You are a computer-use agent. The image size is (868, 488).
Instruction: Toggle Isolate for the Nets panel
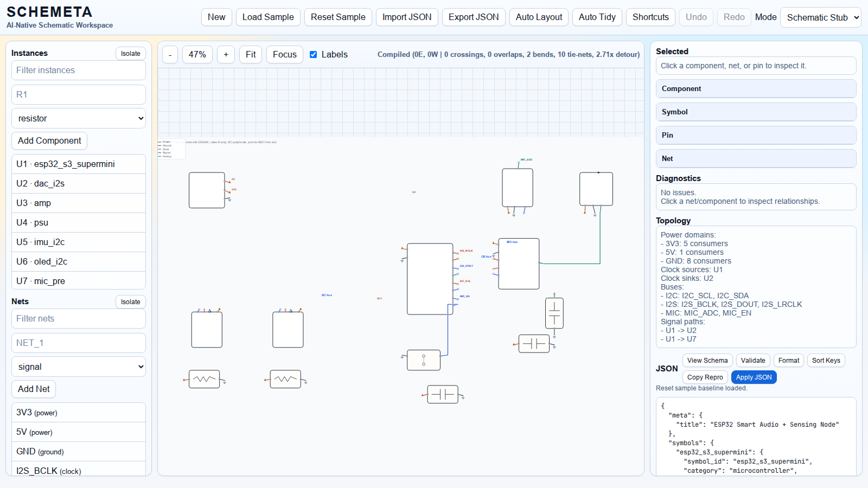(130, 302)
